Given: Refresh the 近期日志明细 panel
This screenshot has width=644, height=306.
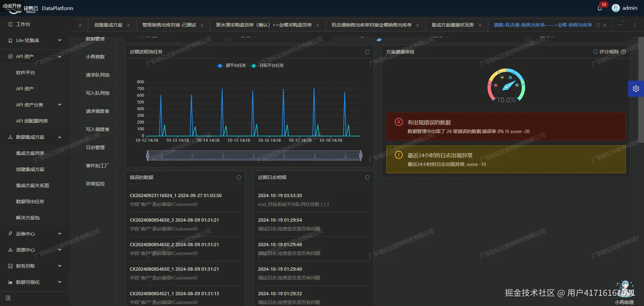Looking at the screenshot, I should [367, 177].
